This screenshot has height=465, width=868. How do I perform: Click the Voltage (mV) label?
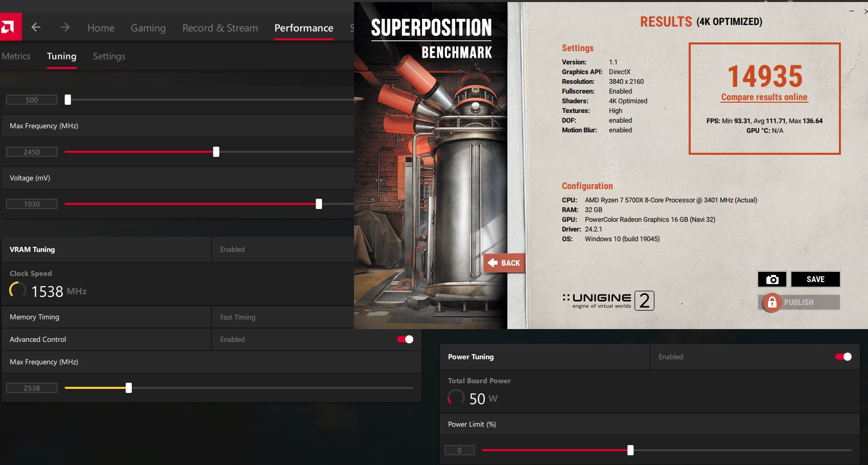30,178
